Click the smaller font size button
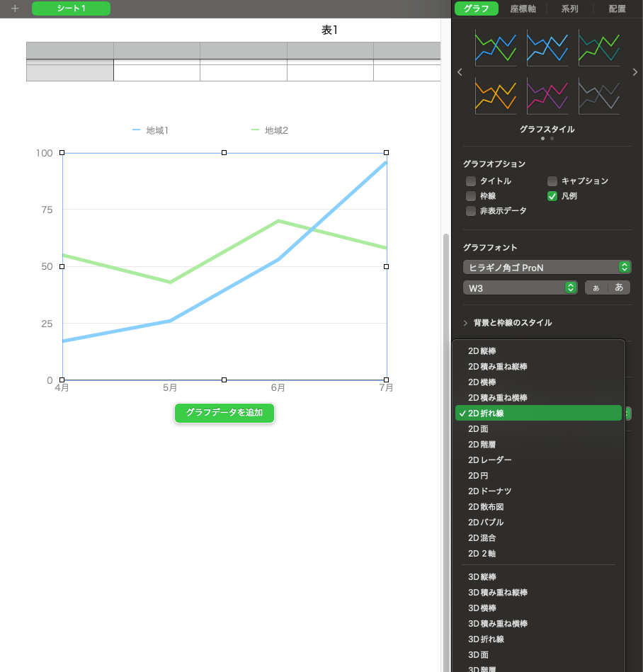This screenshot has width=643, height=672. 596,287
